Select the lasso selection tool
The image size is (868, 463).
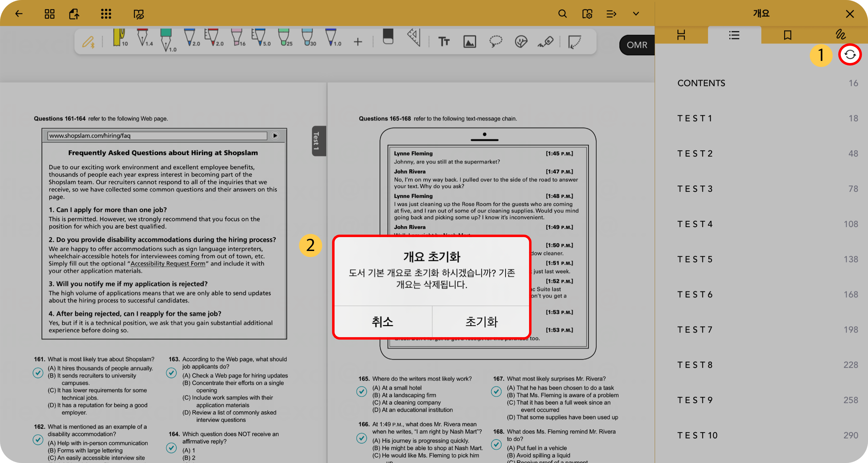[x=495, y=42]
